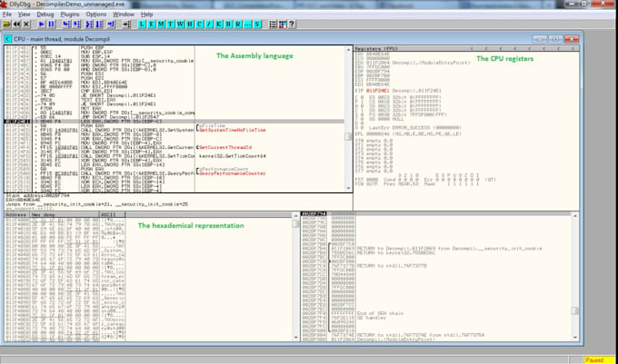618x364 pixels.
Task: Show Log window with the L icon
Action: point(142,25)
